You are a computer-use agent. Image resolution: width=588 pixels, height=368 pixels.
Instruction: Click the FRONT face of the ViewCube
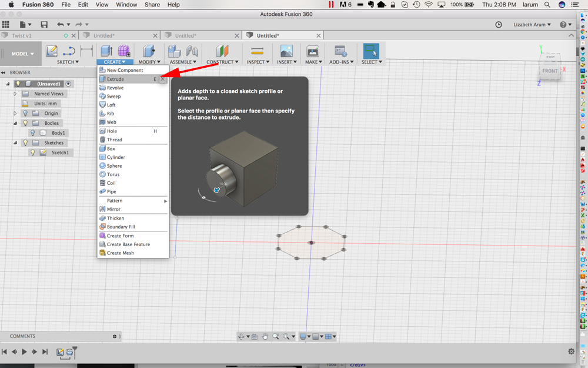(x=550, y=71)
